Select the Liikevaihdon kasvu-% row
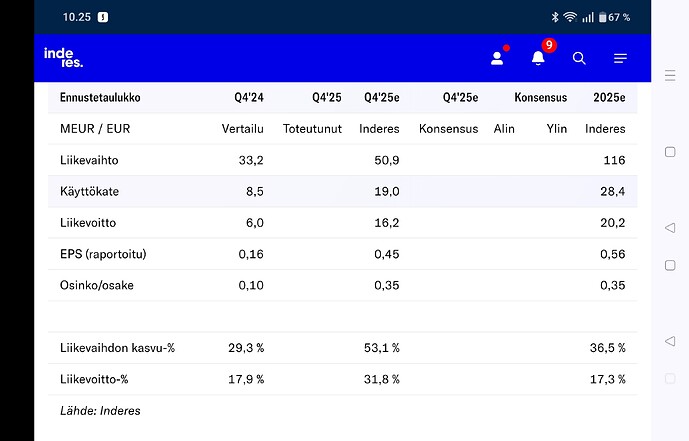 pyautogui.click(x=118, y=348)
